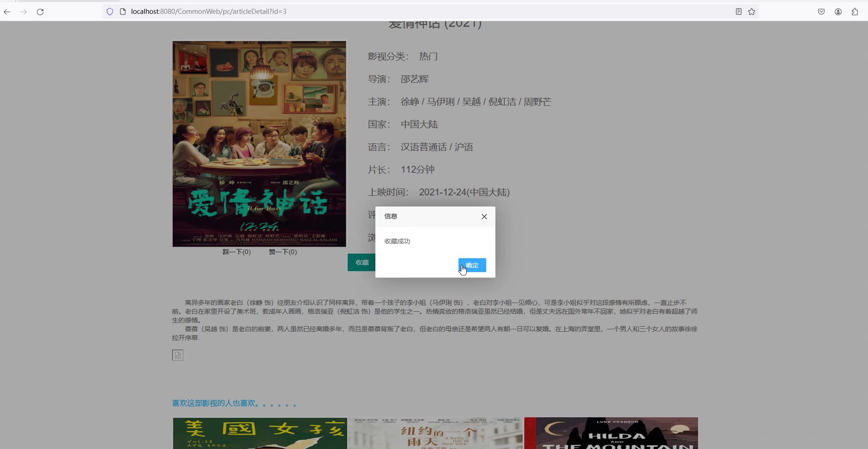Image resolution: width=868 pixels, height=449 pixels.
Task: Open the 美國女孩 recommended movie thumbnail
Action: (x=260, y=433)
